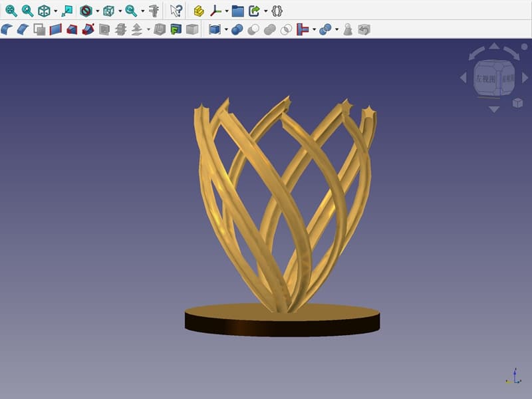Select the Chamfer tool
532x399 pixels.
pyautogui.click(x=23, y=29)
